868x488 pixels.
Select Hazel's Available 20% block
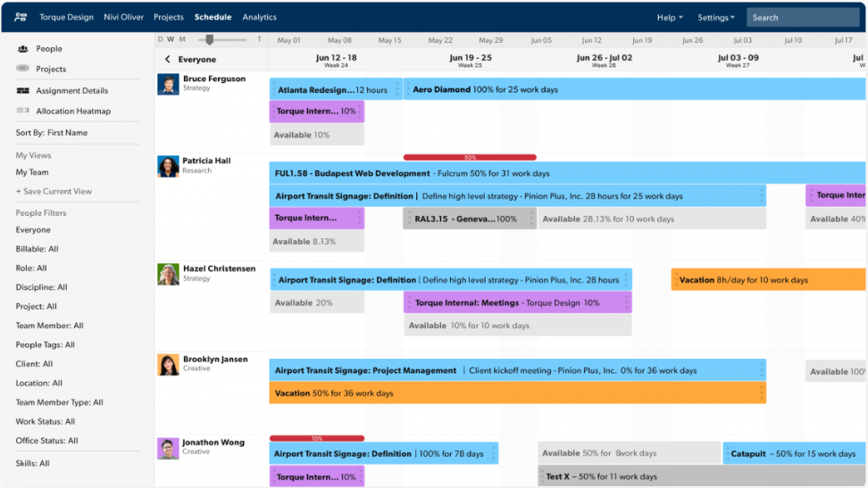pos(317,302)
